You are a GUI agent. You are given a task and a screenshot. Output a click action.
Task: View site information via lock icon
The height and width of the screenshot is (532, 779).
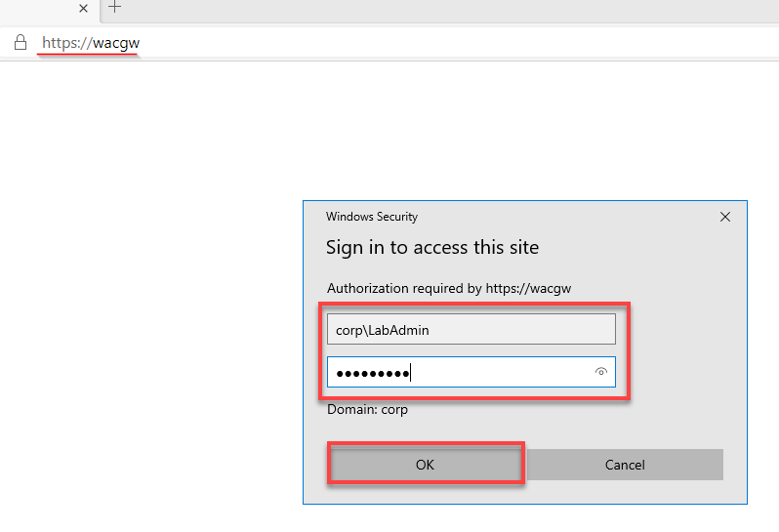20,43
